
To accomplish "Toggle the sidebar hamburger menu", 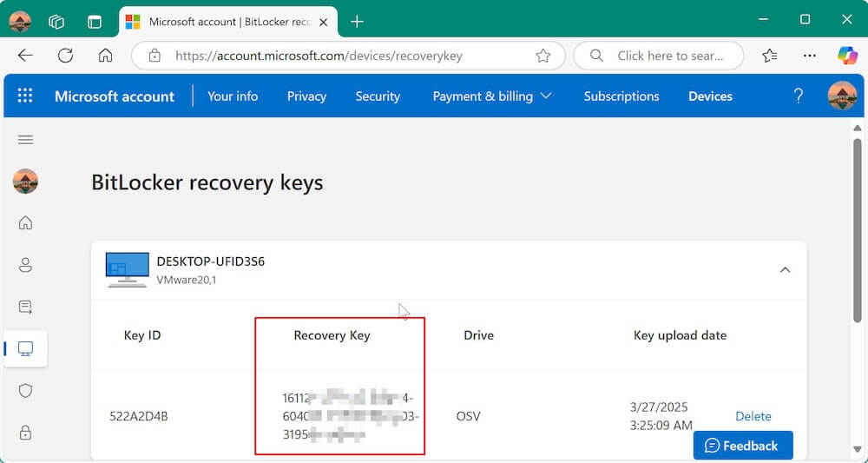I will click(25, 140).
